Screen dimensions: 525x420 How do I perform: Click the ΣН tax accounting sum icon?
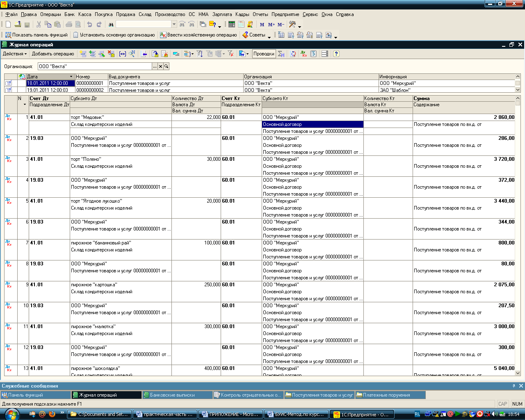click(x=281, y=54)
